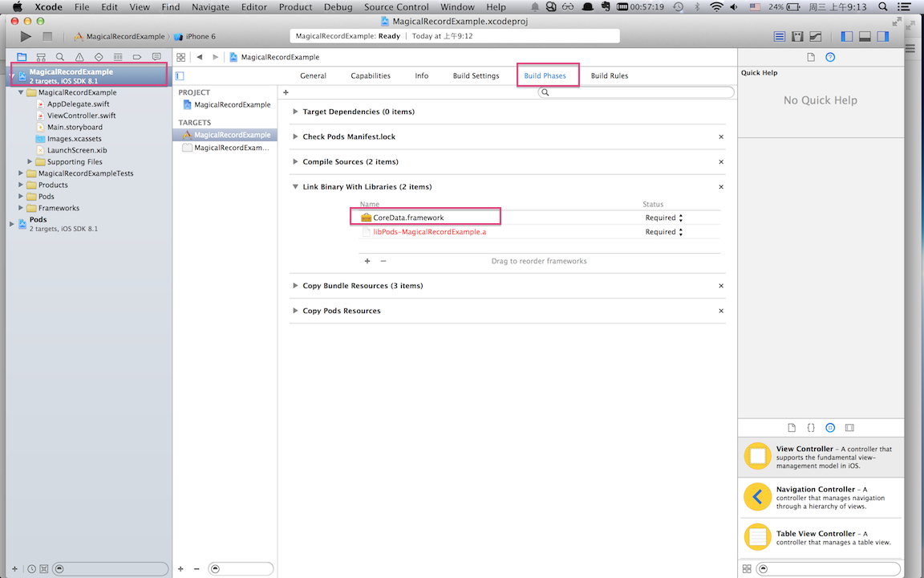This screenshot has width=924, height=578.
Task: Remove the selected linked library
Action: coord(383,261)
